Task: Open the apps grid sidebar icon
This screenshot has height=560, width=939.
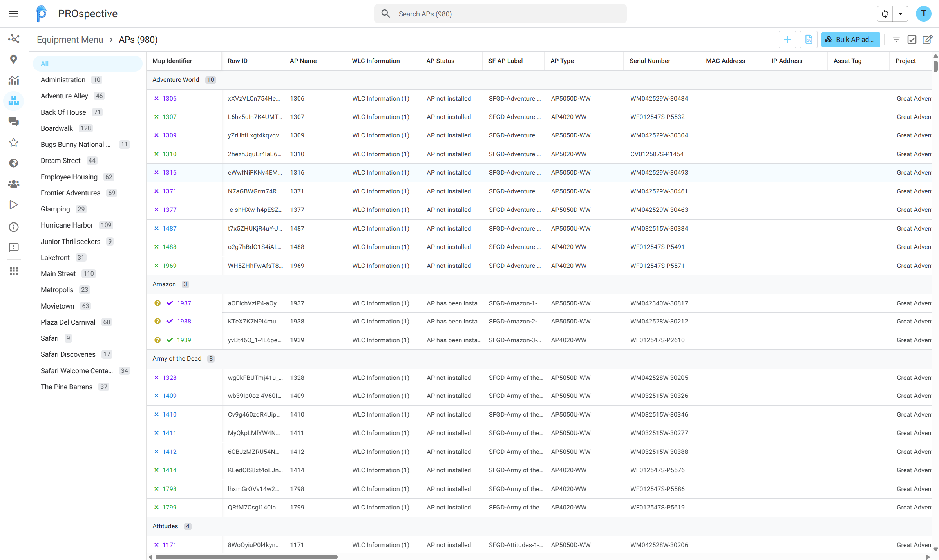Action: (x=14, y=271)
